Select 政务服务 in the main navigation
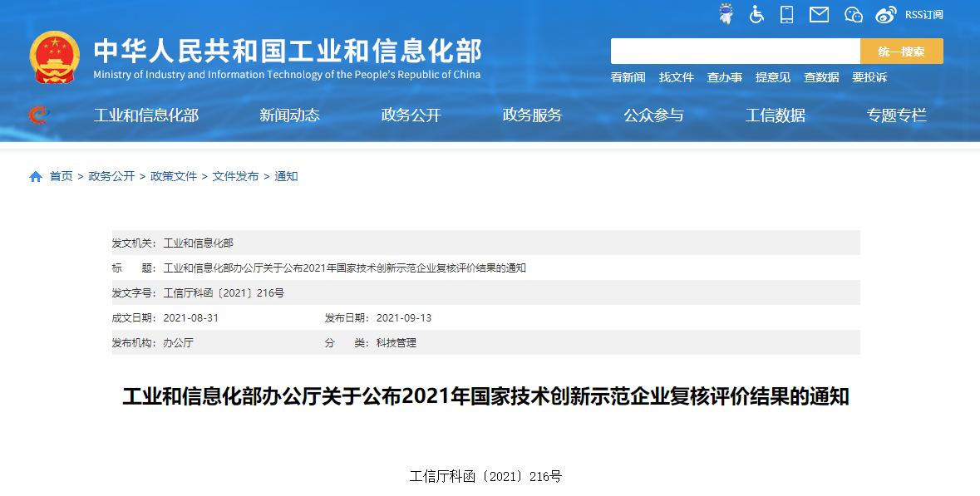 pyautogui.click(x=532, y=115)
